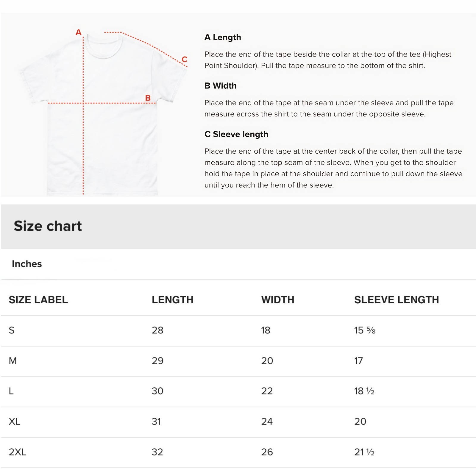Click the B Width instruction heading
Screen dimensions: 476x476
(x=221, y=86)
